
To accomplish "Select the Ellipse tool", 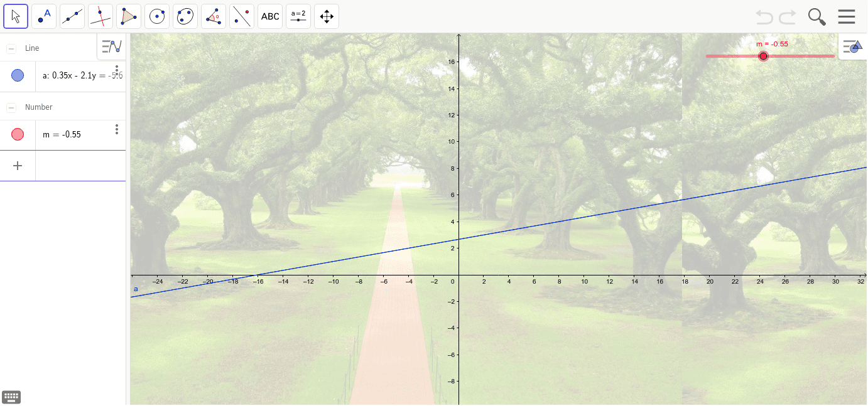I will pos(185,16).
